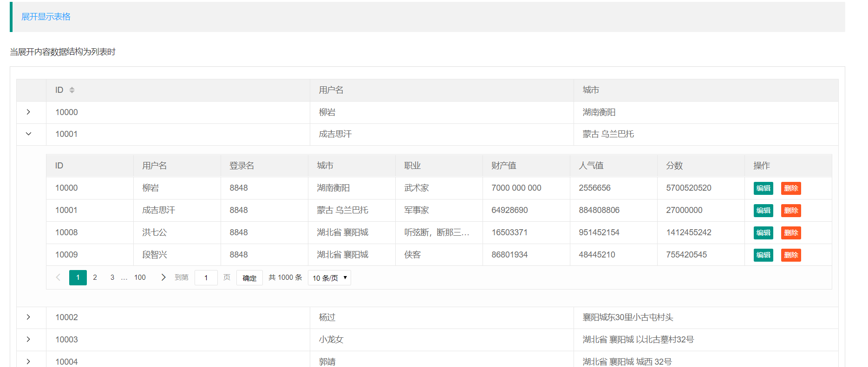Delete the 洪七公 row
Screen dimensions: 868x367
790,233
